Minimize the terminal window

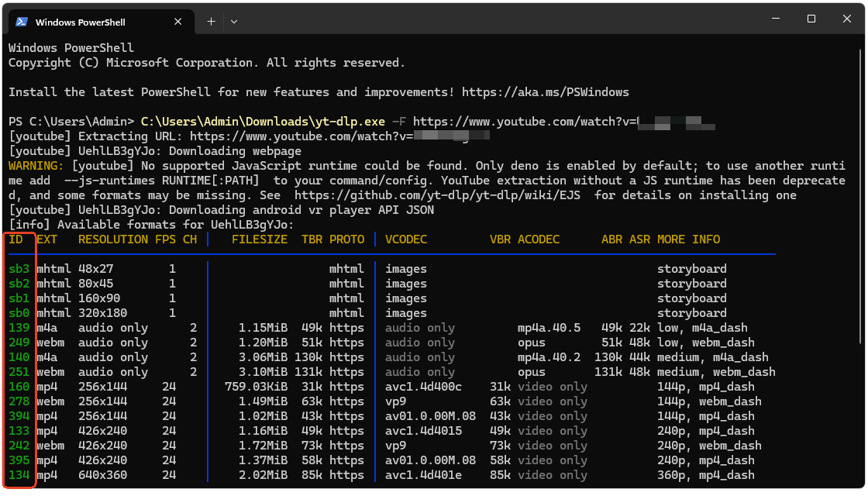[x=774, y=19]
